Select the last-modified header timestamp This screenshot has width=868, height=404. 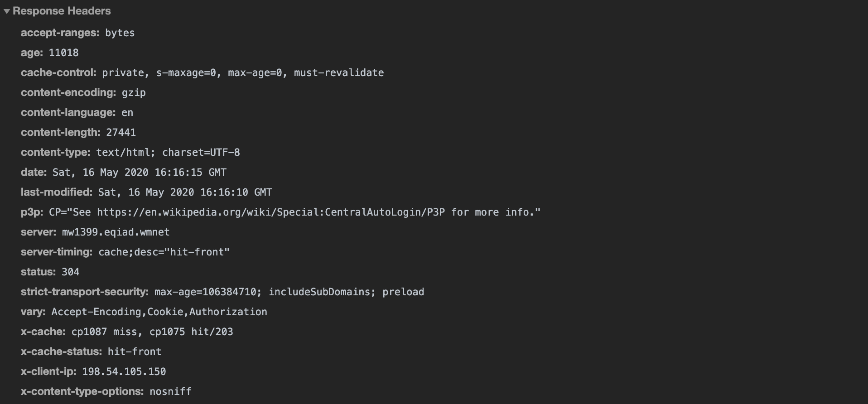pyautogui.click(x=185, y=192)
